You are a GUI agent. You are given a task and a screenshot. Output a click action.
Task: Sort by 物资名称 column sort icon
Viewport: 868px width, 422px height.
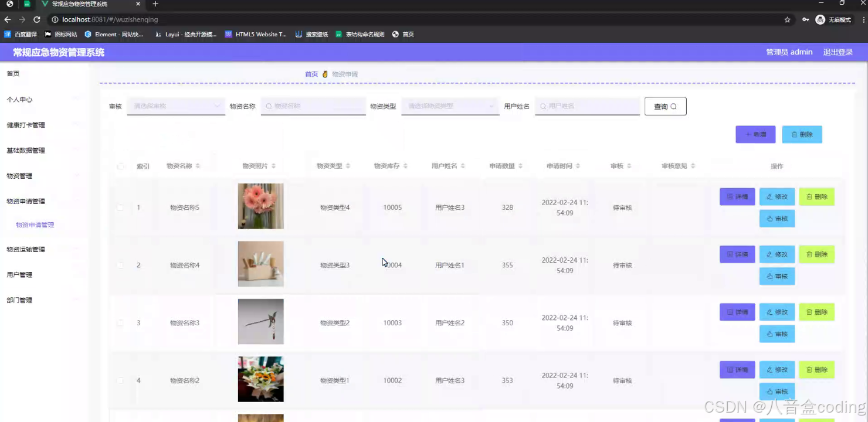198,166
